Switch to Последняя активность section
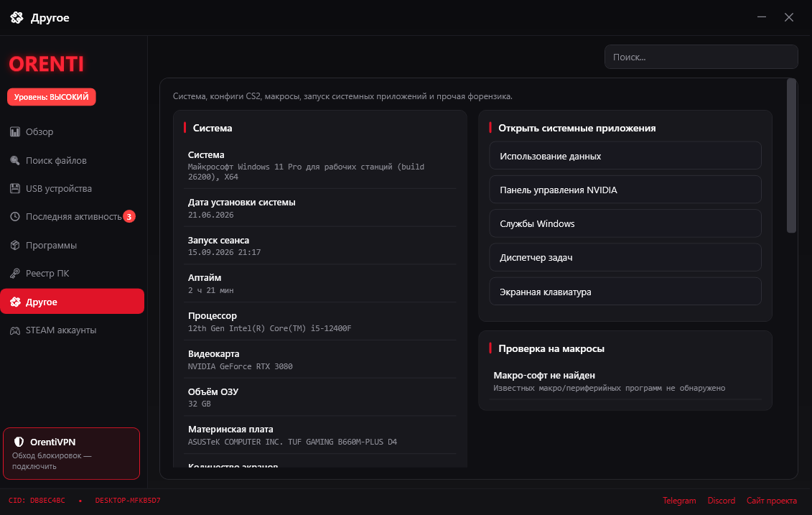 point(72,217)
